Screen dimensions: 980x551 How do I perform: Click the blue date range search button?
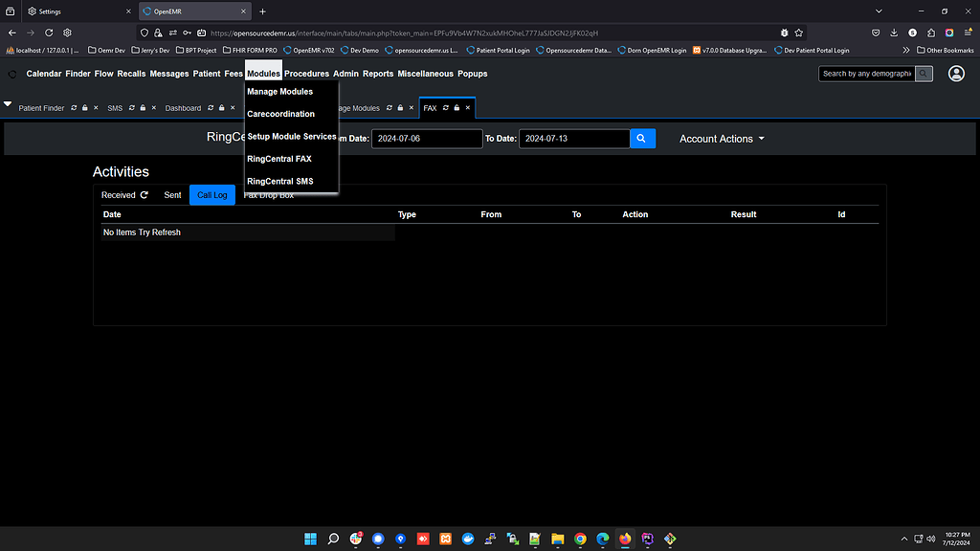point(642,139)
